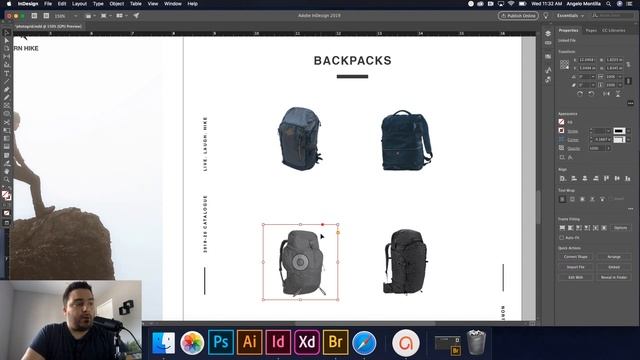Open Bridge from the Dock
Image resolution: width=640 pixels, height=360 pixels.
(336, 342)
